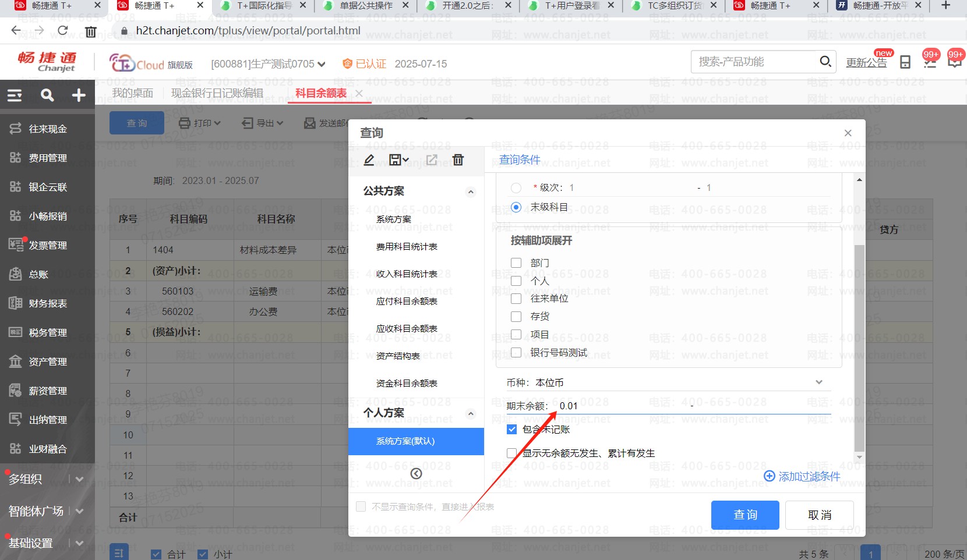Image resolution: width=967 pixels, height=560 pixels.
Task: Check the 往来单位 checkbox
Action: click(x=516, y=299)
